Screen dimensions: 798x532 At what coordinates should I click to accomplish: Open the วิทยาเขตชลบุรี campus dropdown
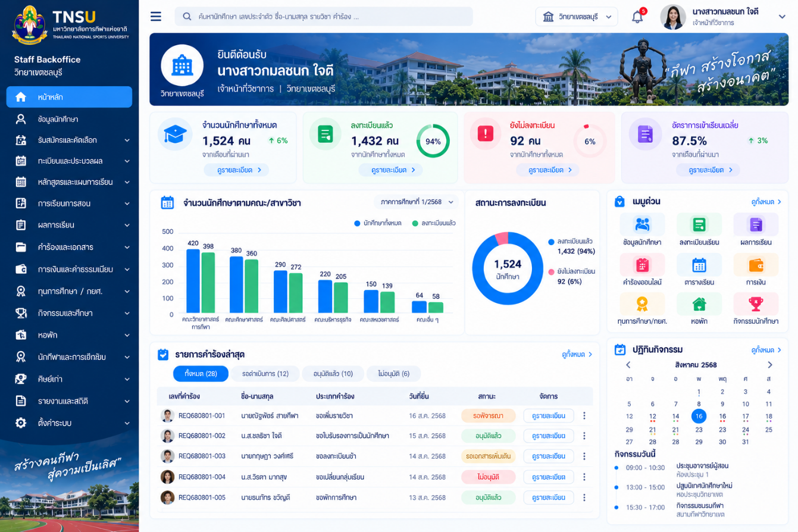pos(576,17)
